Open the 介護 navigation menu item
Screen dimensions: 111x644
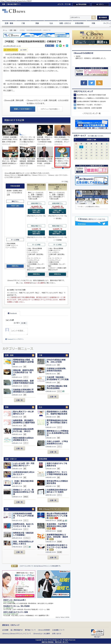tap(23, 23)
